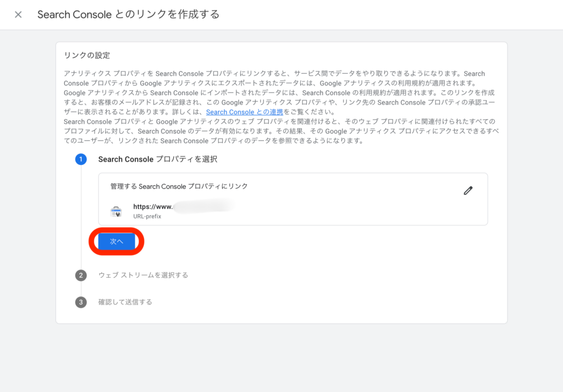Click the Search Console property icon
The width and height of the screenshot is (563, 392).
click(x=116, y=211)
